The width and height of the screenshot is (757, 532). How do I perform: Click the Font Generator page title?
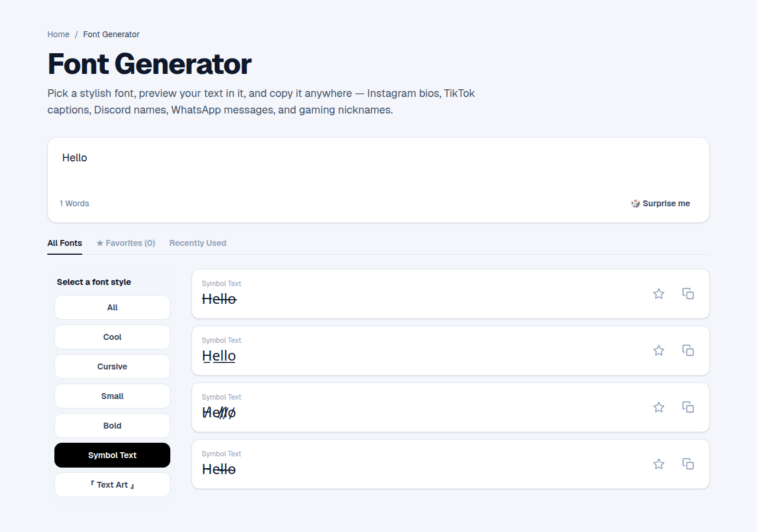tap(150, 64)
